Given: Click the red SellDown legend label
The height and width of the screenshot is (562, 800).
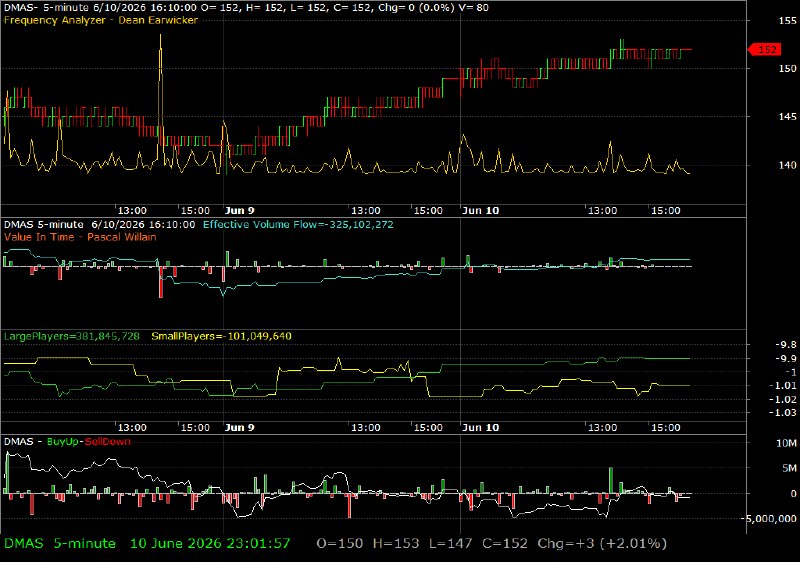Looking at the screenshot, I should [107, 442].
